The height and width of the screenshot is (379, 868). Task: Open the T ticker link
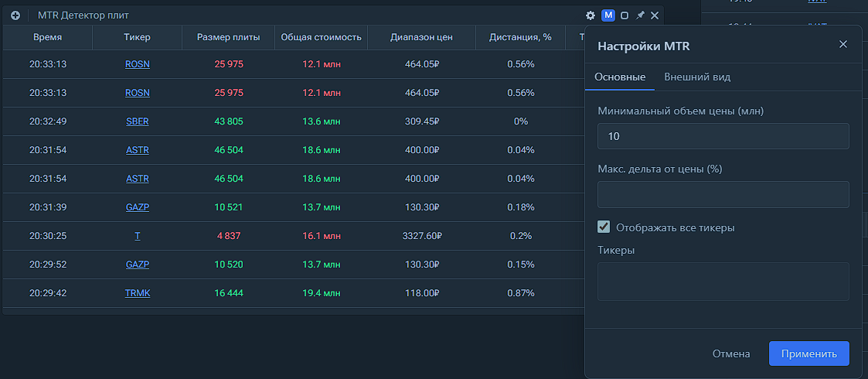click(138, 236)
